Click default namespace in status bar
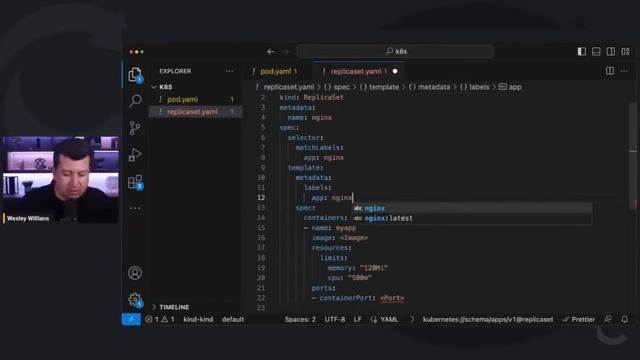This screenshot has width=640, height=360. pyautogui.click(x=233, y=319)
